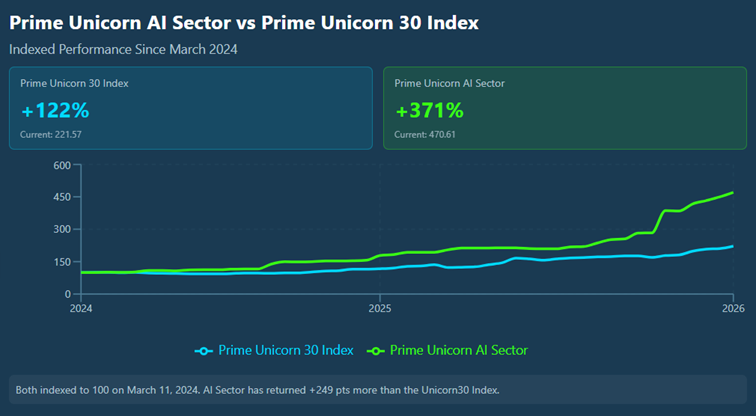Click the 600 y-axis label
The width and height of the screenshot is (756, 416).
[x=62, y=165]
